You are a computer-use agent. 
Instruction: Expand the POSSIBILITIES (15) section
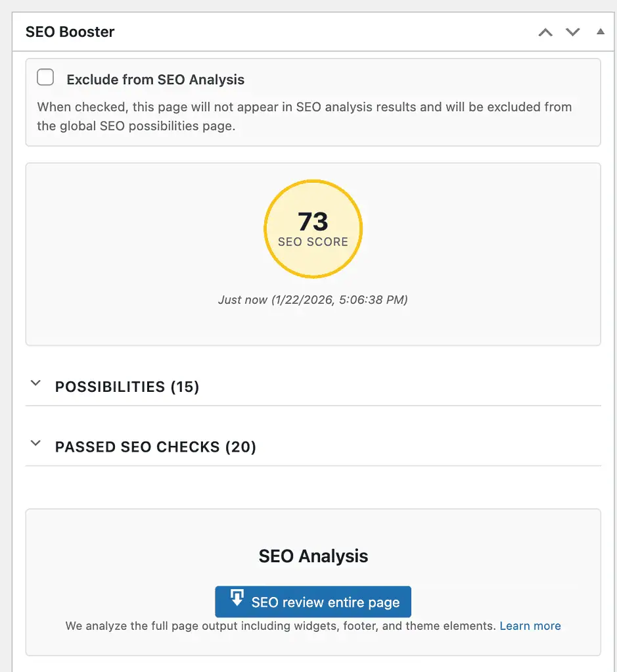click(127, 387)
